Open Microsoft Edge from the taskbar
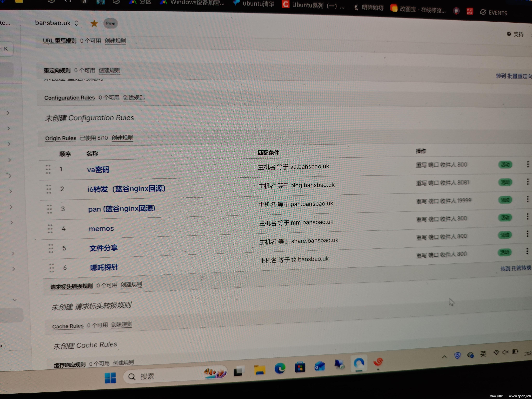The image size is (532, 399). (x=280, y=368)
